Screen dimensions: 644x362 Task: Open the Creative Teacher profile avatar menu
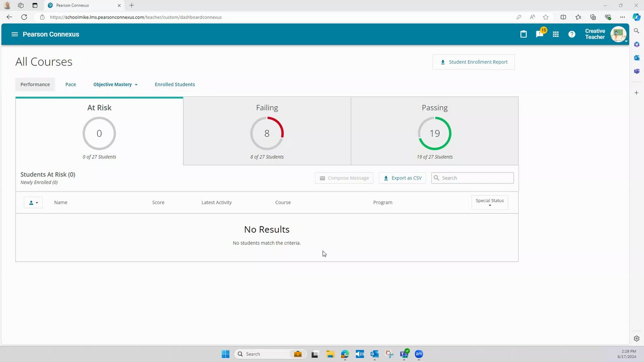pos(618,34)
